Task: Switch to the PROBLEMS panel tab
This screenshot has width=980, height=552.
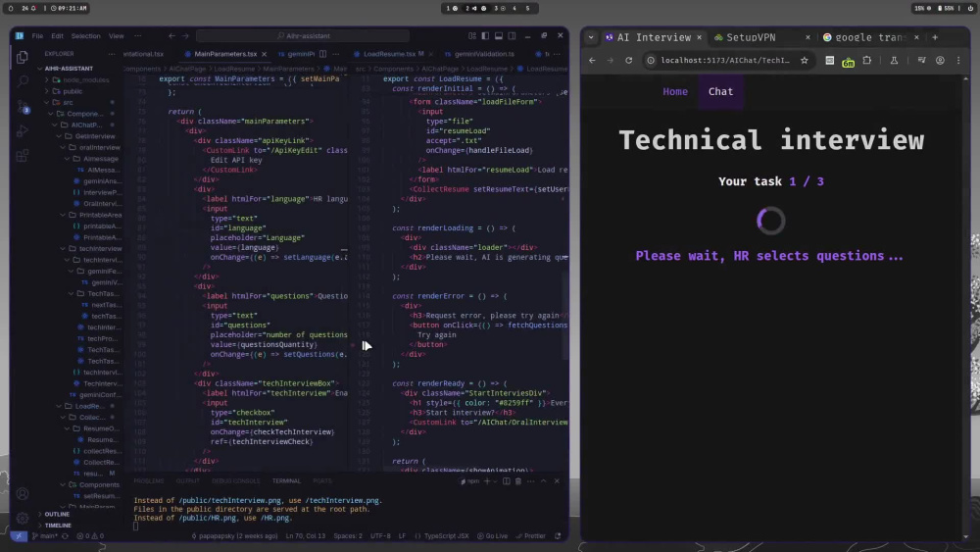Action: pos(149,480)
